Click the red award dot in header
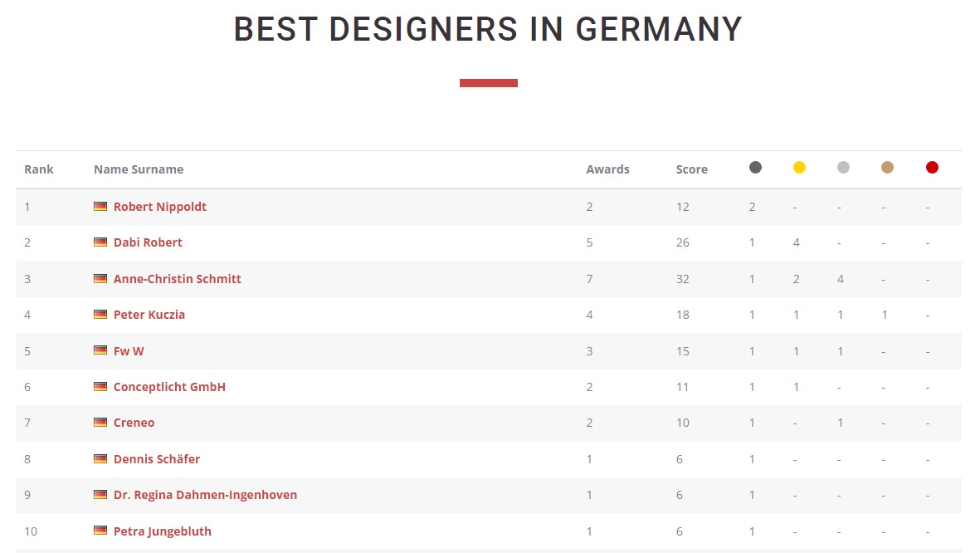This screenshot has width=980, height=553. click(x=932, y=168)
